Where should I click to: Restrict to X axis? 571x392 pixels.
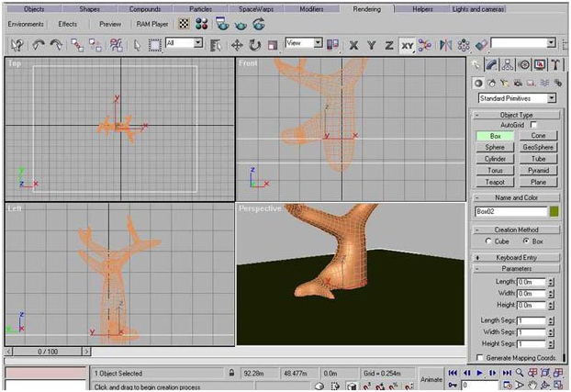click(x=353, y=46)
